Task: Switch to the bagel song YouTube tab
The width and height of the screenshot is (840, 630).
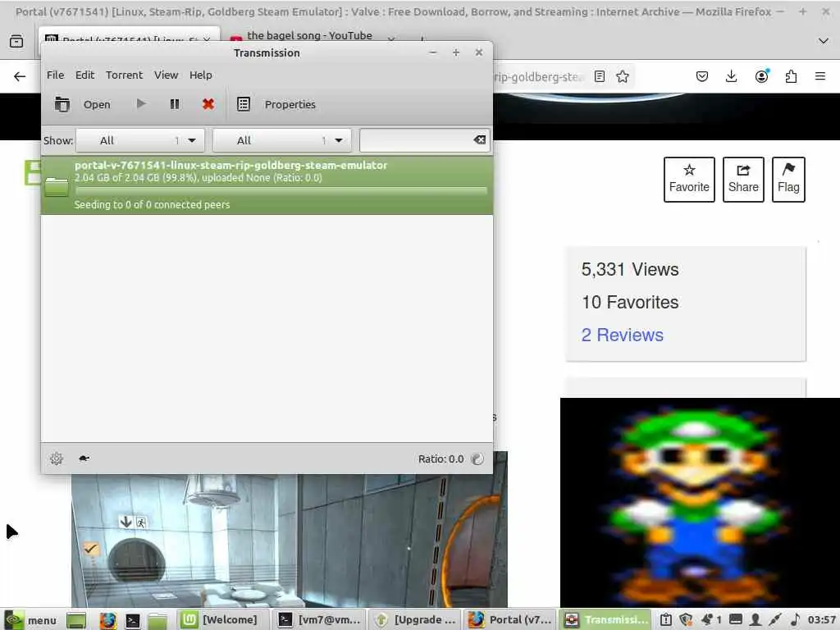Action: 309,36
